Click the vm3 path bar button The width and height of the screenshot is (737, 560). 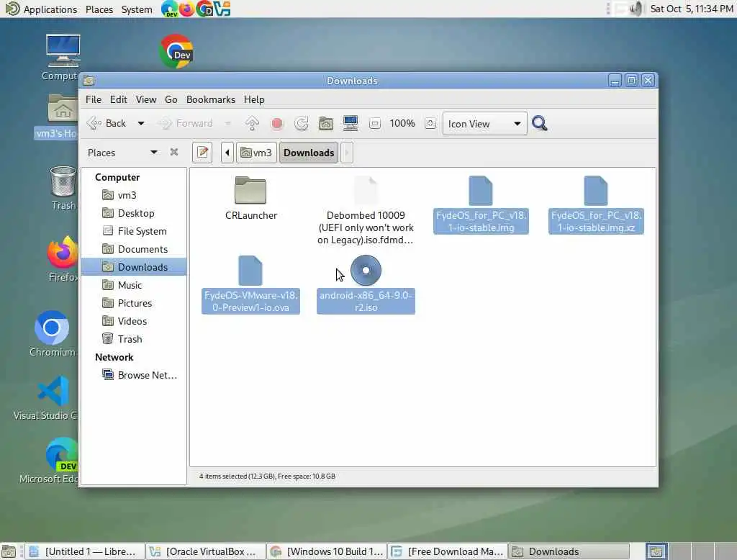point(256,153)
